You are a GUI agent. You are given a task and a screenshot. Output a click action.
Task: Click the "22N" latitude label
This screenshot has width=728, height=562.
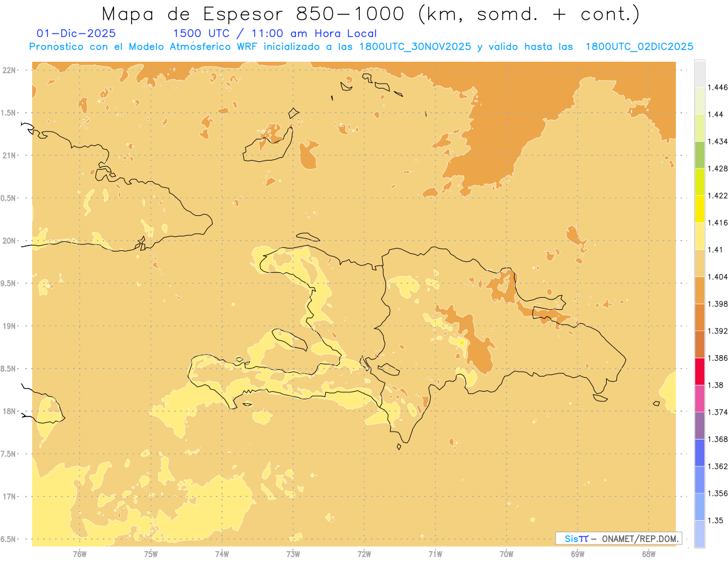(10, 70)
